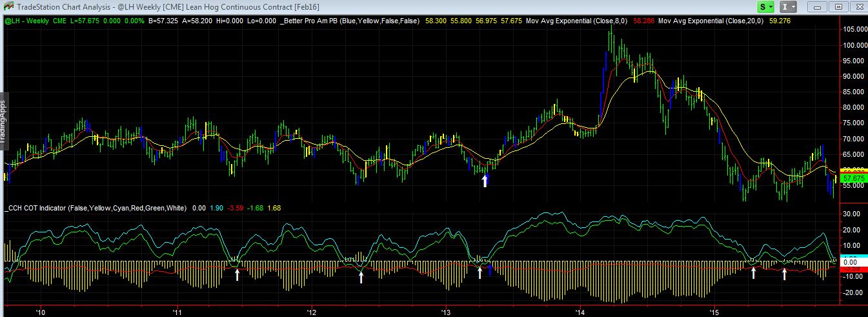Click the large white arrow under price bars
868x317 pixels.
tap(485, 180)
